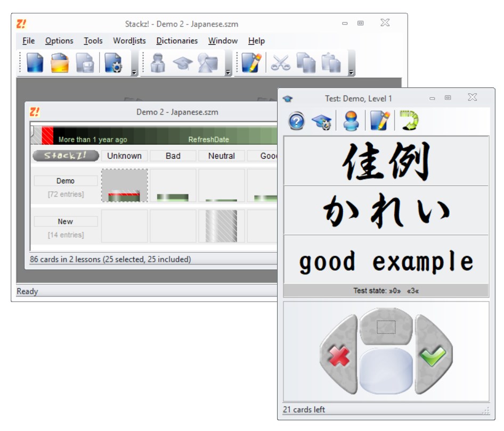The height and width of the screenshot is (431, 504).
Task: Click the Save floppy disk icon
Action: (85, 63)
